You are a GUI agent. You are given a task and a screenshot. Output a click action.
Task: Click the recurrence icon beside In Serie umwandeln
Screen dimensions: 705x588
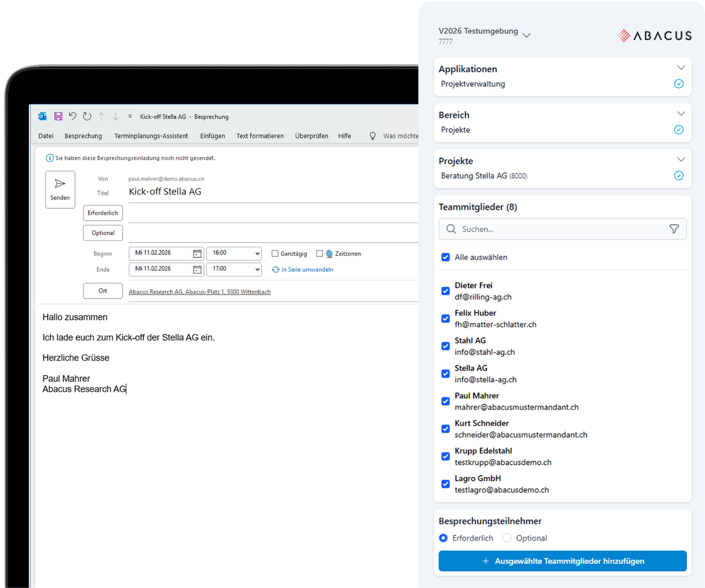coord(276,269)
